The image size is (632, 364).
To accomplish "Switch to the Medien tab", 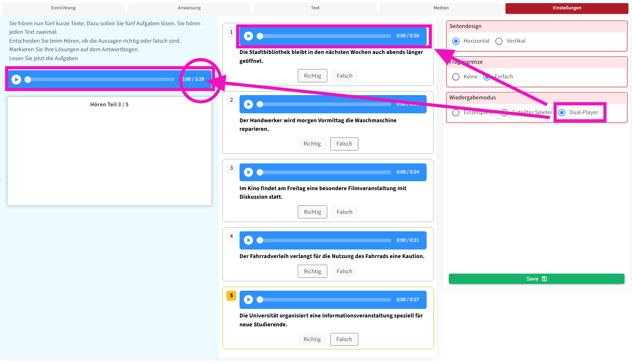I will [441, 8].
